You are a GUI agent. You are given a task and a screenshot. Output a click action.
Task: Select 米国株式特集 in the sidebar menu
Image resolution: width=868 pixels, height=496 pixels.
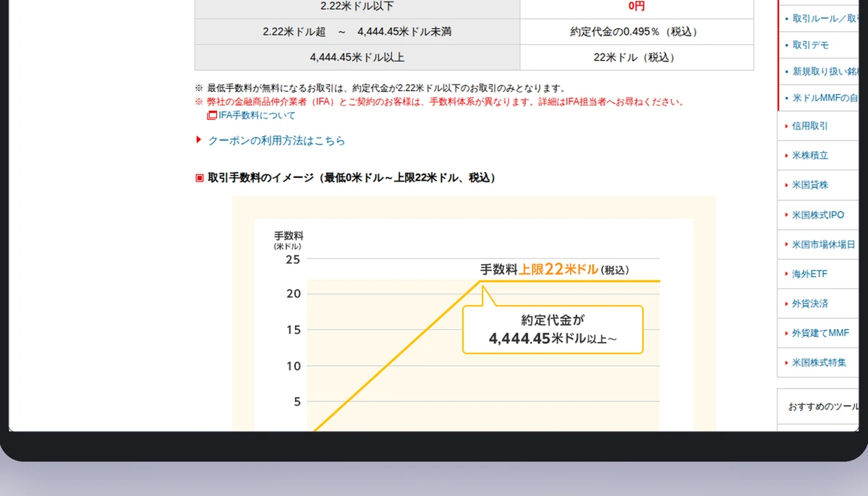tap(820, 363)
